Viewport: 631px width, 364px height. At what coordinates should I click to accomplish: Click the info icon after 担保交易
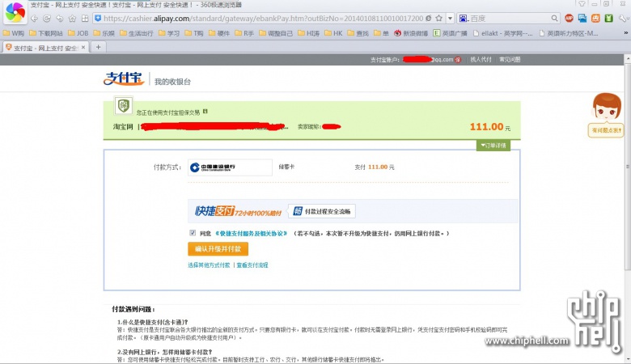pos(205,112)
